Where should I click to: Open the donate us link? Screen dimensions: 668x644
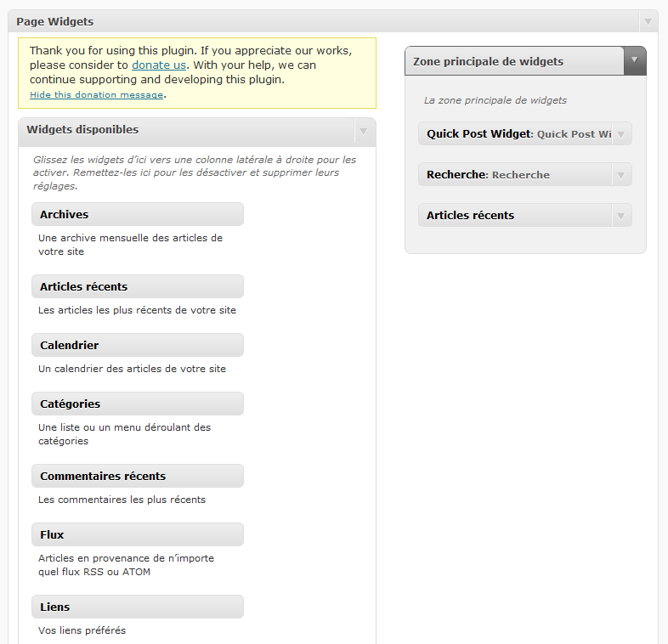[159, 65]
